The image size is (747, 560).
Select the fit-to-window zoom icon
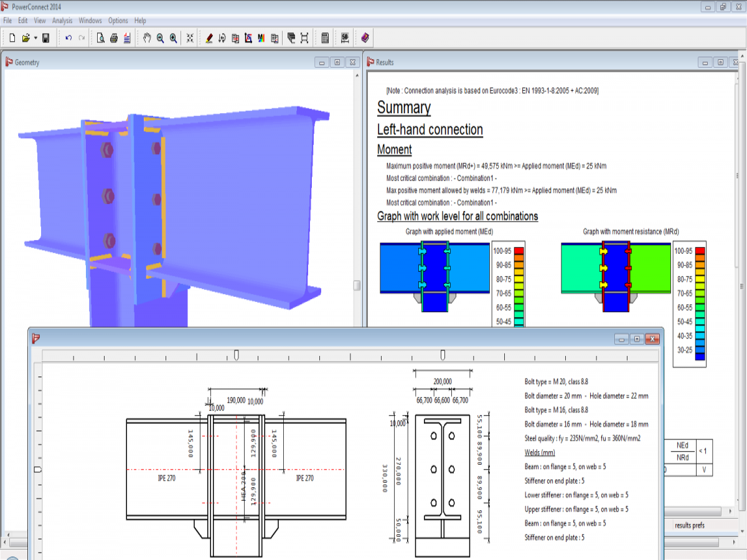189,38
